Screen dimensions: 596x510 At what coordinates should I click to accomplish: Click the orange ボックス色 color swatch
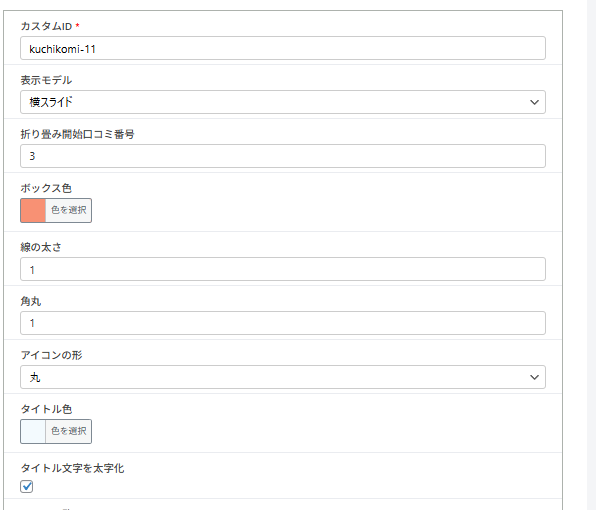pos(33,211)
